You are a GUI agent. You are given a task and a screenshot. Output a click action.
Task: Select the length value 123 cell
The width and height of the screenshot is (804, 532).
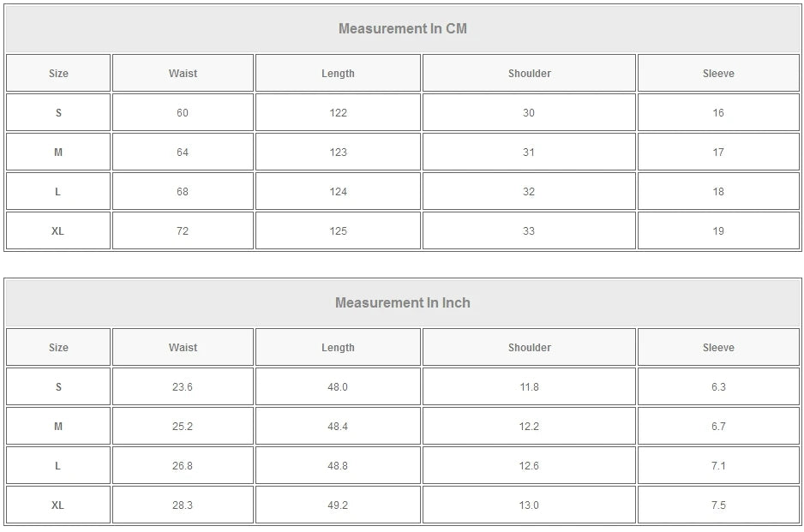(x=338, y=152)
